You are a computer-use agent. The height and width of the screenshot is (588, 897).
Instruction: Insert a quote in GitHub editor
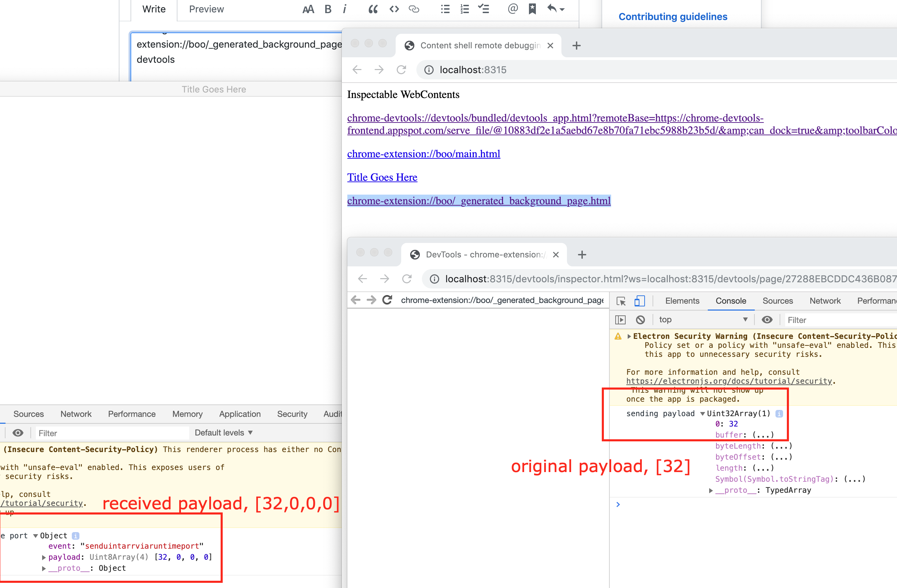pos(373,9)
